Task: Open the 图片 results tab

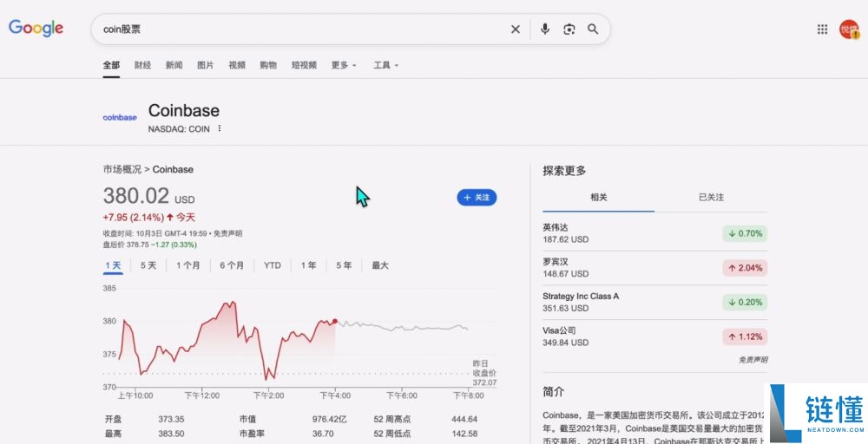Action: point(206,65)
